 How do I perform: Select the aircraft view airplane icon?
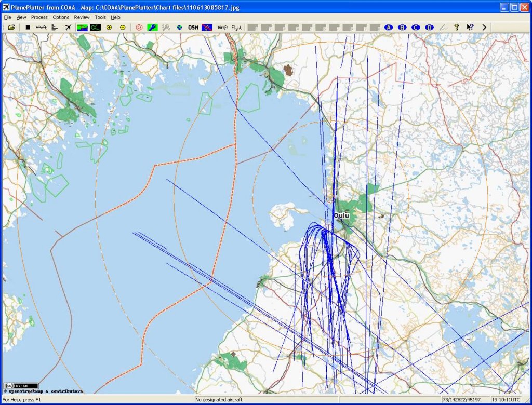pyautogui.click(x=68, y=28)
